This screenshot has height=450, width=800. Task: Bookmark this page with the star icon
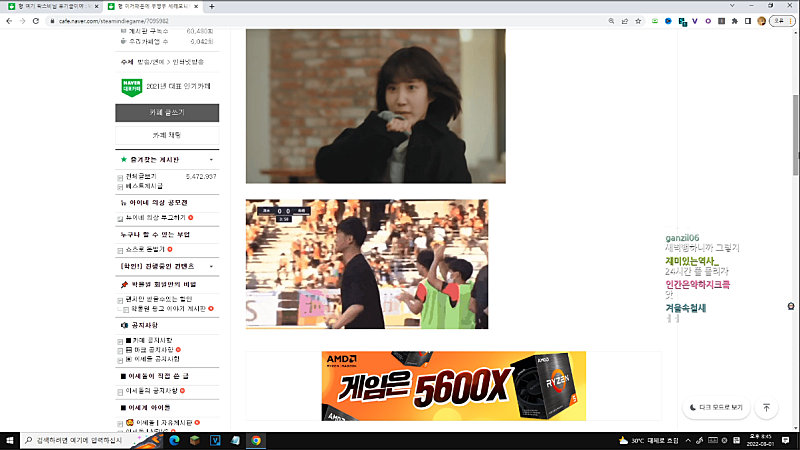[x=638, y=21]
